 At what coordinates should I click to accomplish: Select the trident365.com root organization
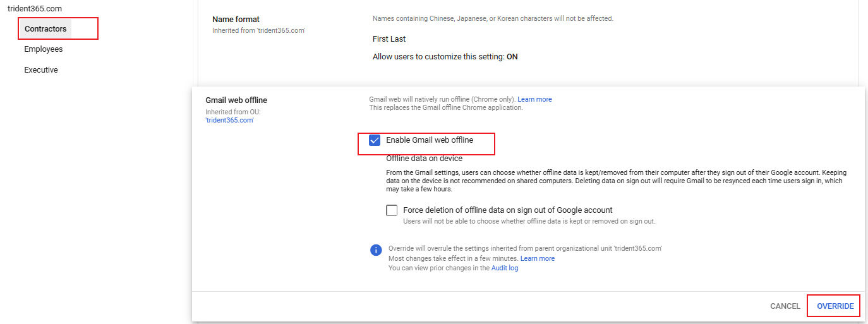pyautogui.click(x=35, y=9)
